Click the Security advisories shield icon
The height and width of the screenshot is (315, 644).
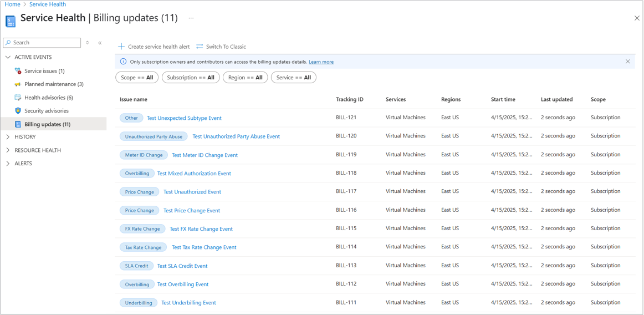point(18,111)
